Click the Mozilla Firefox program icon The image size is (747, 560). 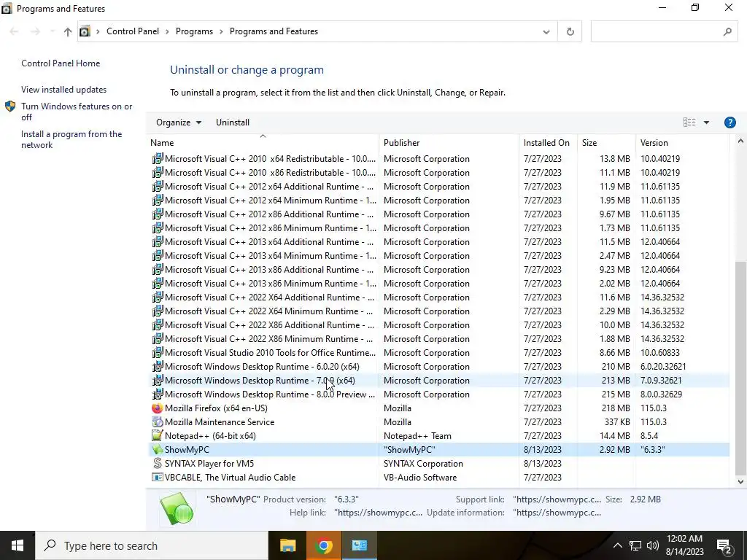point(158,408)
